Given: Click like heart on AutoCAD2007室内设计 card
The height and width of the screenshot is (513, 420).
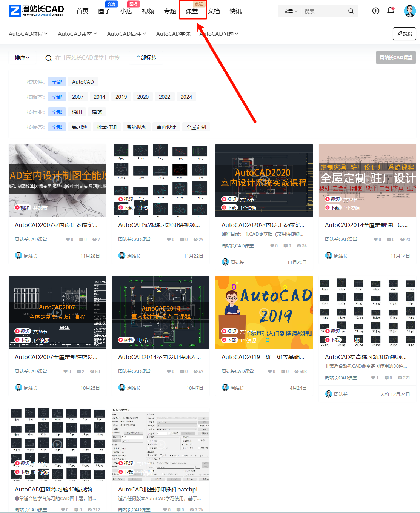Looking at the screenshot, I should [68, 239].
